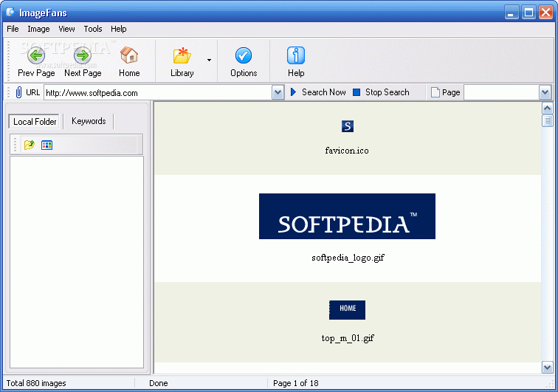558x392 pixels.
Task: Select the Softpedia logo image
Action: (347, 216)
